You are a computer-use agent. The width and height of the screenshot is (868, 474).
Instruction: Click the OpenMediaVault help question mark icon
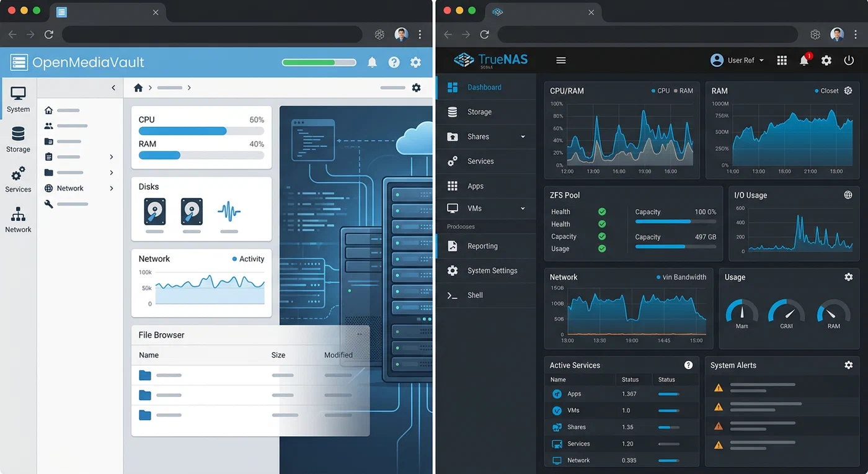coord(394,62)
